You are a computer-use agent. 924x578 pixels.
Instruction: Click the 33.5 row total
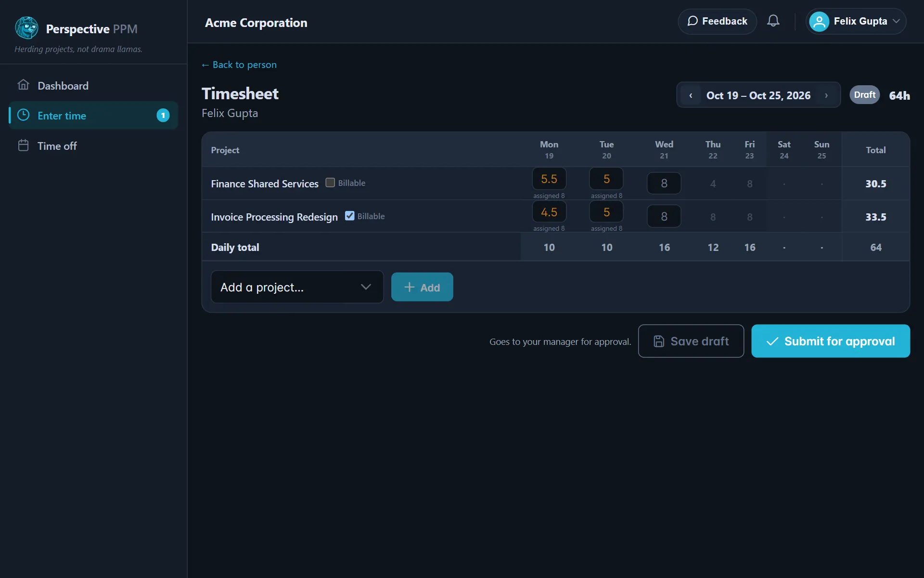coord(875,217)
